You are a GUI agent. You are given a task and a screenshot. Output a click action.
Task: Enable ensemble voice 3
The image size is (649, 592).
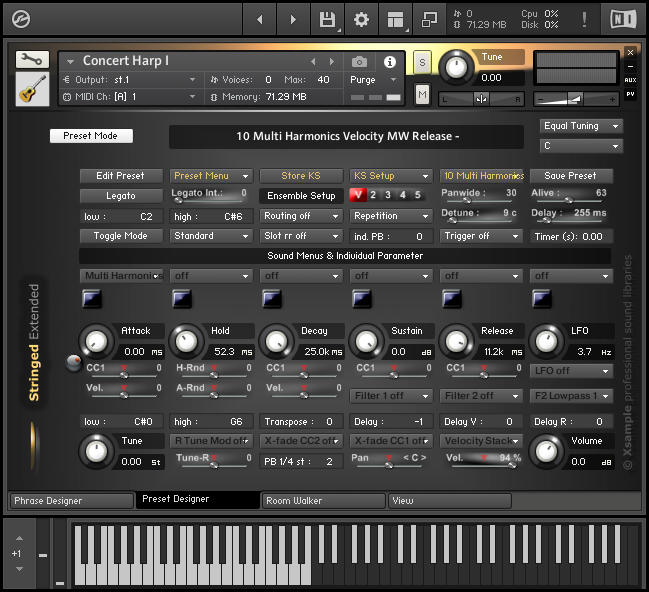click(388, 195)
